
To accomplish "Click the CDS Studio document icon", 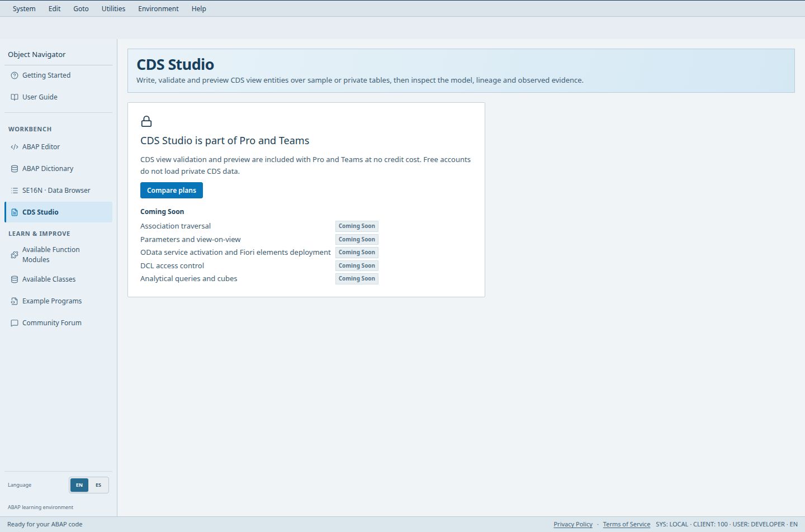I will (x=15, y=212).
